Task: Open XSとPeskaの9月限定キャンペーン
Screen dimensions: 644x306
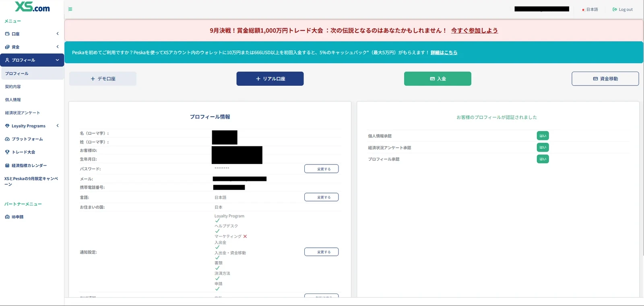Action: 31,181
